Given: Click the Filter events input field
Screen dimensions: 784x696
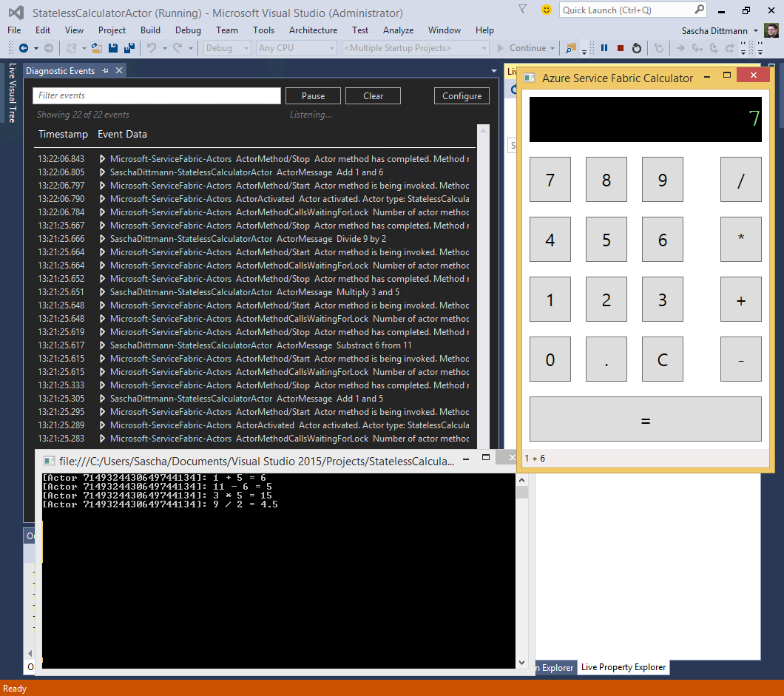Looking at the screenshot, I should [157, 95].
